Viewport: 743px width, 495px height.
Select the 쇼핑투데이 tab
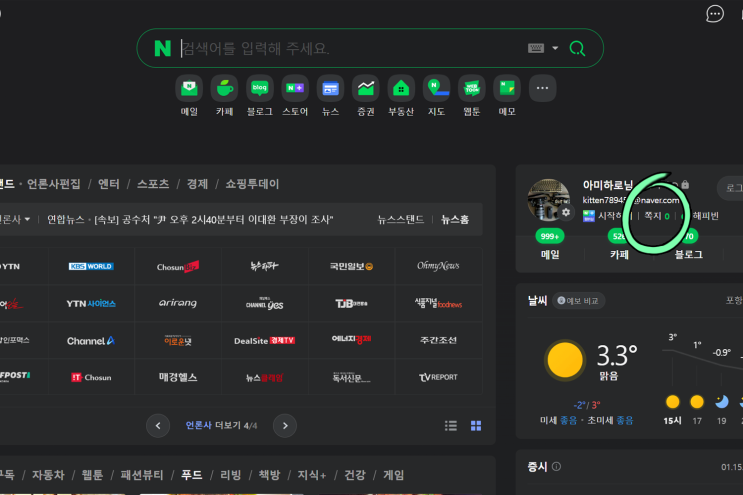click(x=252, y=184)
